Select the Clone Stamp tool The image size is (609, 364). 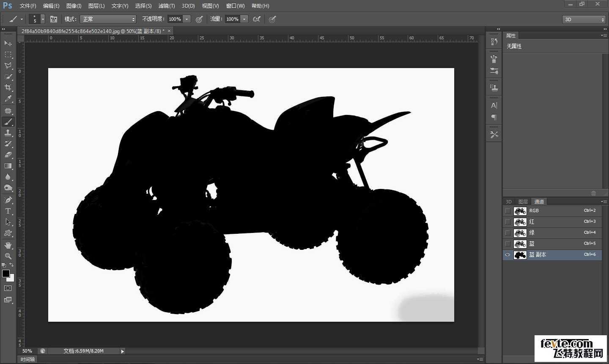[x=8, y=133]
